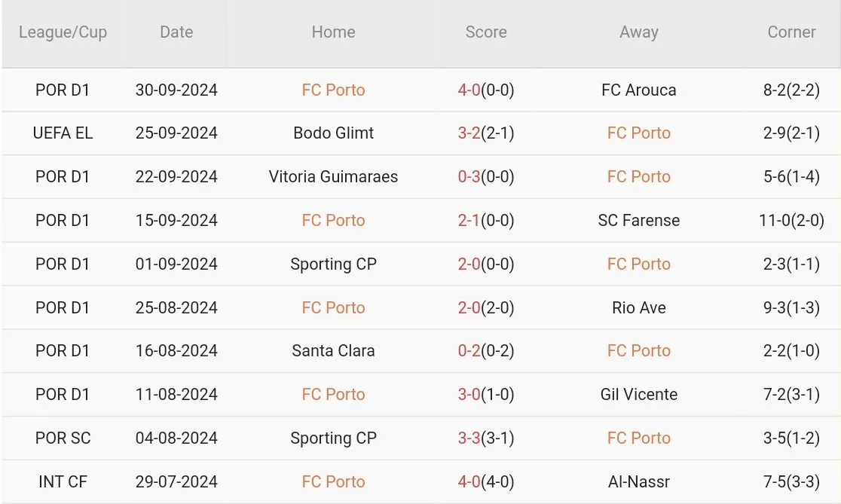This screenshot has height=504, width=841.
Task: Select the UEFA EL league label
Action: [x=63, y=133]
